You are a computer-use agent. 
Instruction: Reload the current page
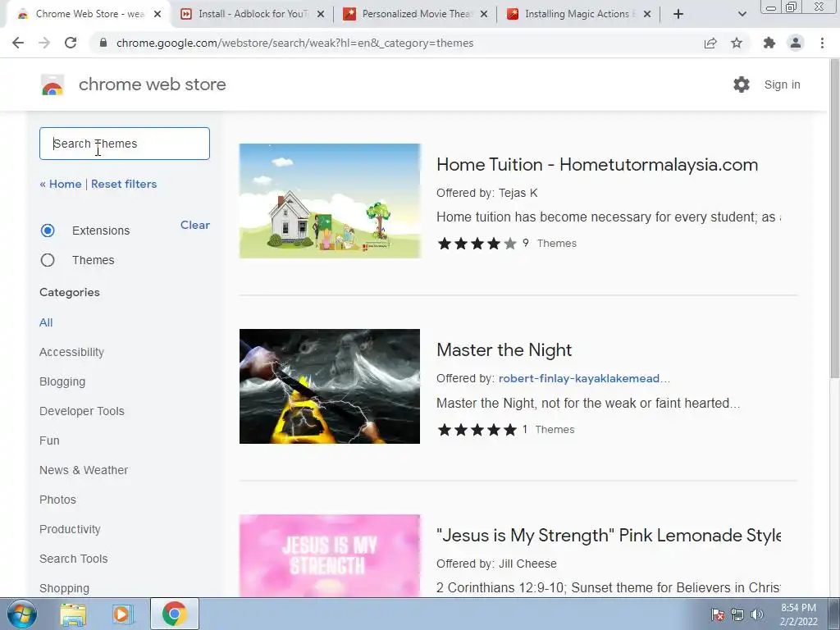pos(71,43)
